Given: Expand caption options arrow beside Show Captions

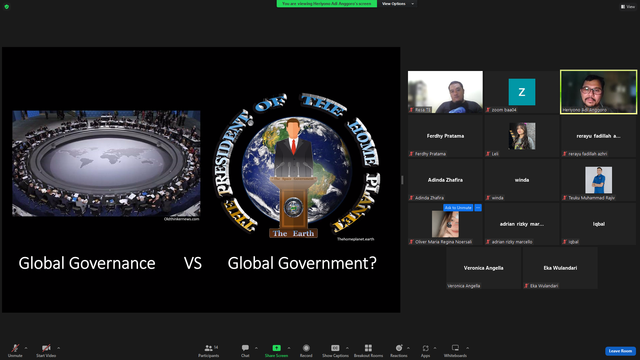Looking at the screenshot, I should (x=347, y=348).
